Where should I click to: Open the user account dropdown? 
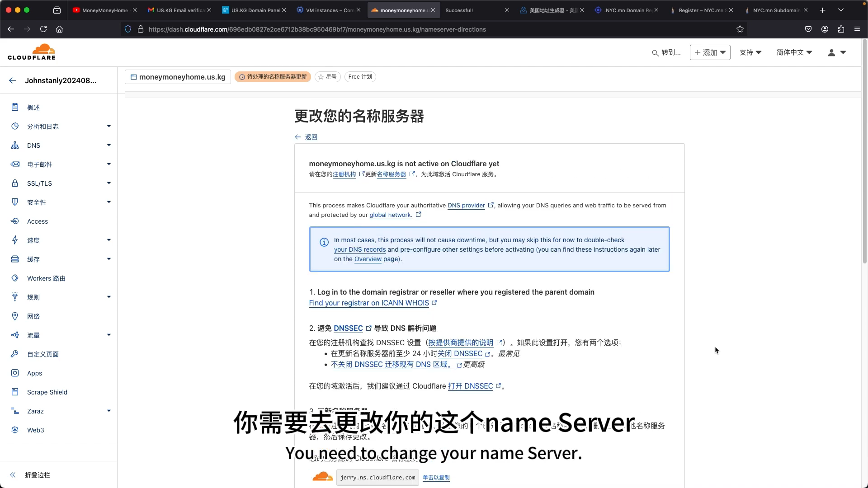pyautogui.click(x=837, y=52)
